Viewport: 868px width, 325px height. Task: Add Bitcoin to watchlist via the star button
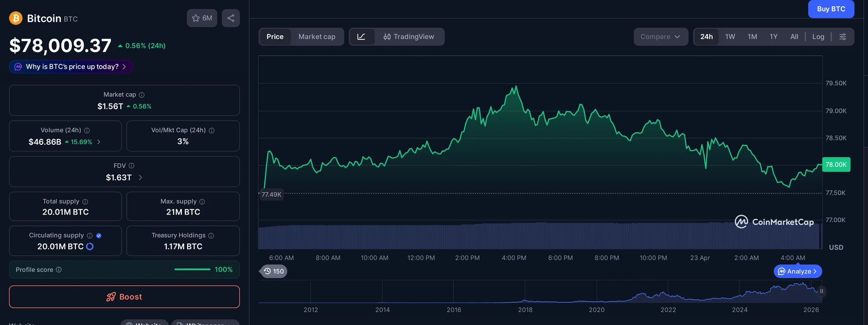(202, 18)
